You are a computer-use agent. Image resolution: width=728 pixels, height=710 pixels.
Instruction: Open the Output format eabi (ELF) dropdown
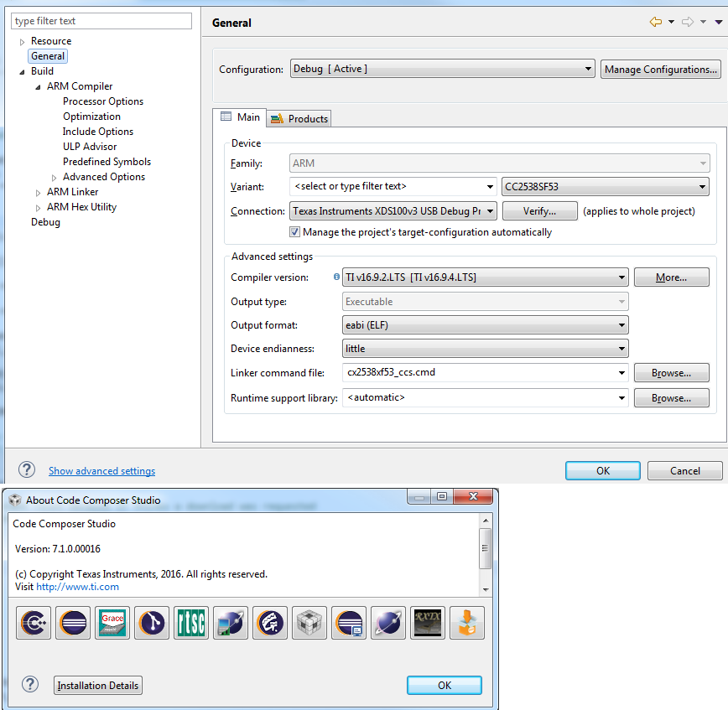pyautogui.click(x=485, y=325)
